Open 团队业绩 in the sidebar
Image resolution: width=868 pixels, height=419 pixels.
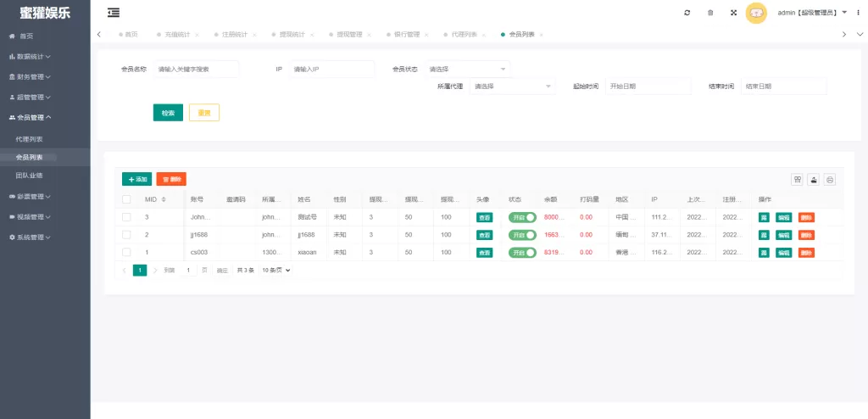[x=30, y=176]
